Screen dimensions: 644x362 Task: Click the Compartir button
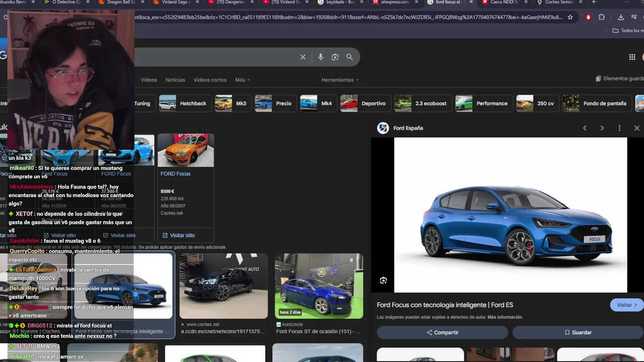click(442, 332)
